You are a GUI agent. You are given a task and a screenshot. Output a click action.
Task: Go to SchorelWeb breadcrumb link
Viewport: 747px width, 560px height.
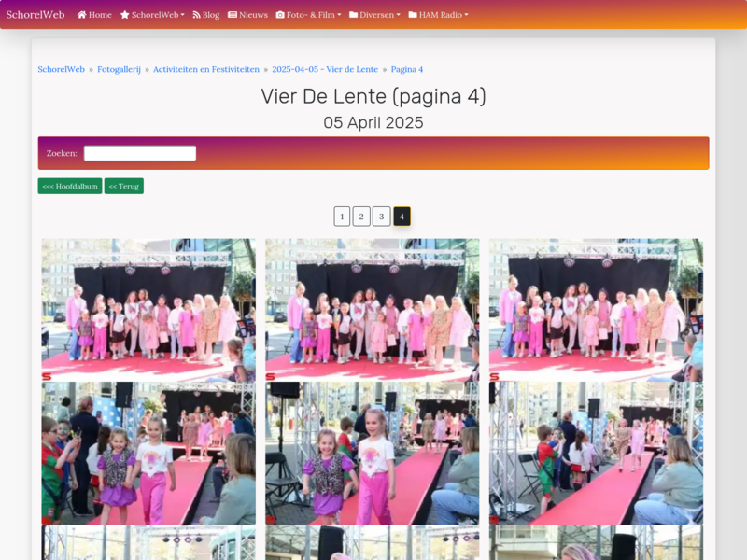(61, 69)
